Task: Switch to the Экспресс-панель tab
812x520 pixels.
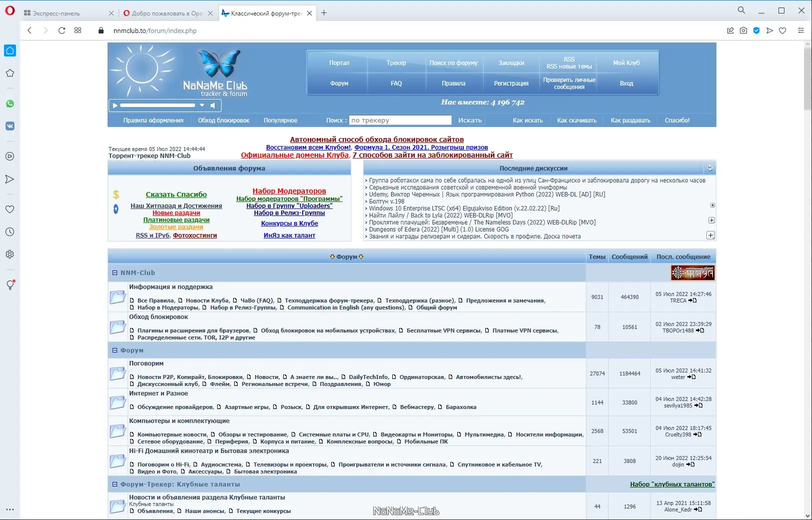Action: tap(68, 13)
